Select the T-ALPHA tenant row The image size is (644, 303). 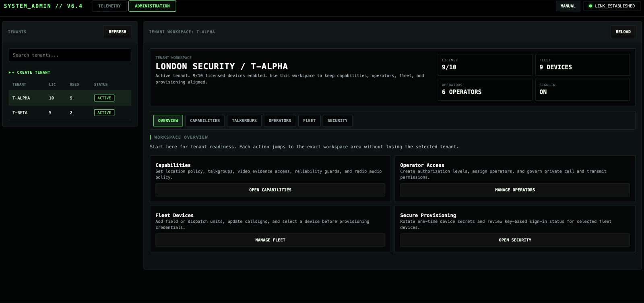point(70,98)
